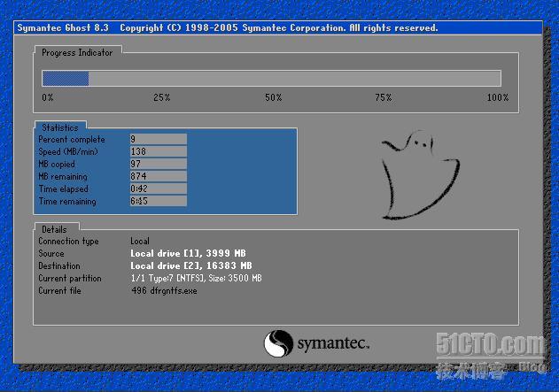Image resolution: width=559 pixels, height=392 pixels.
Task: Click the 1/1 Type:7 [NTFS] partition value
Action: pos(196,279)
